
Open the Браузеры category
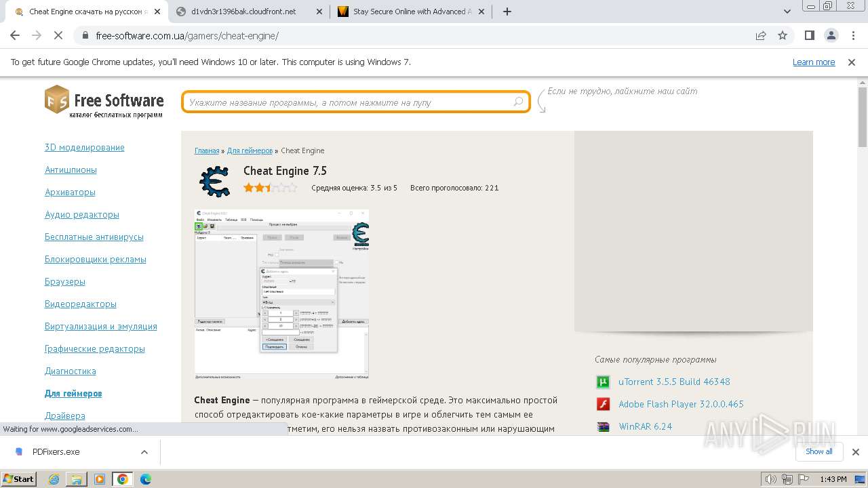pos(65,281)
